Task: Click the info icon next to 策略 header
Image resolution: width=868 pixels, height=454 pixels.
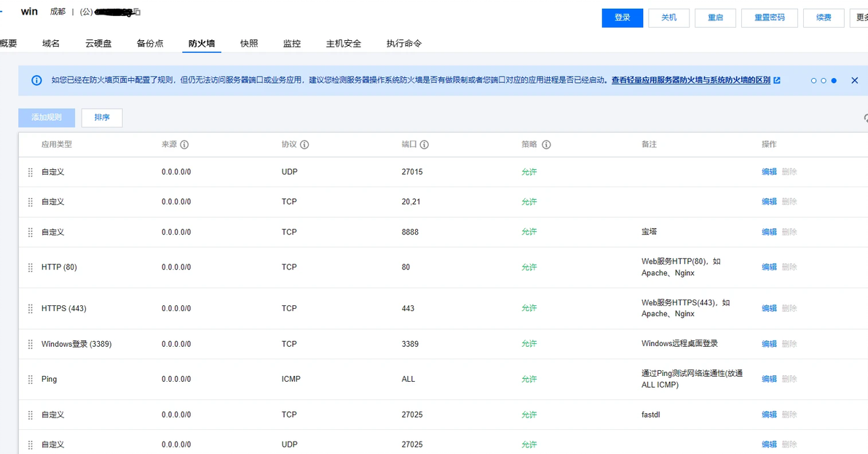Action: coord(546,144)
